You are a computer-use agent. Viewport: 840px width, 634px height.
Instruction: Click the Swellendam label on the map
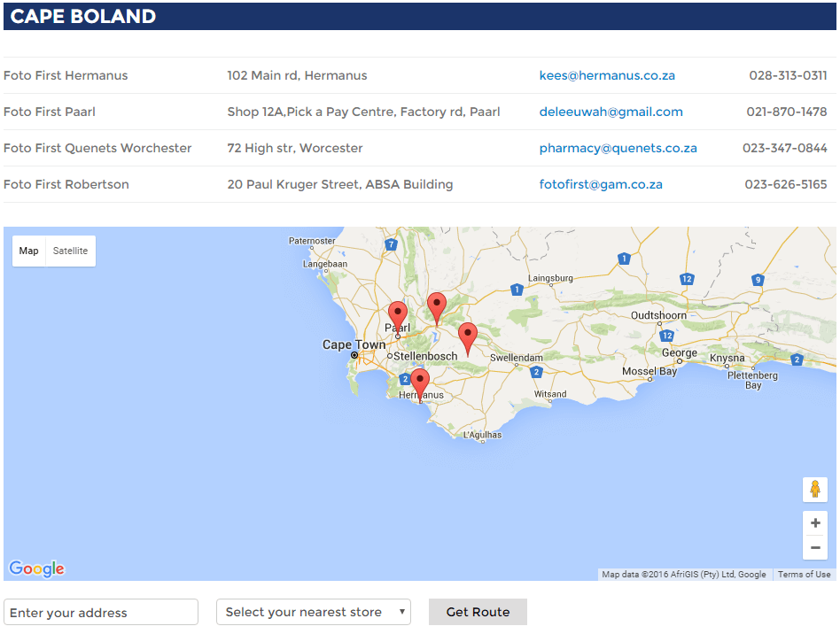click(516, 358)
